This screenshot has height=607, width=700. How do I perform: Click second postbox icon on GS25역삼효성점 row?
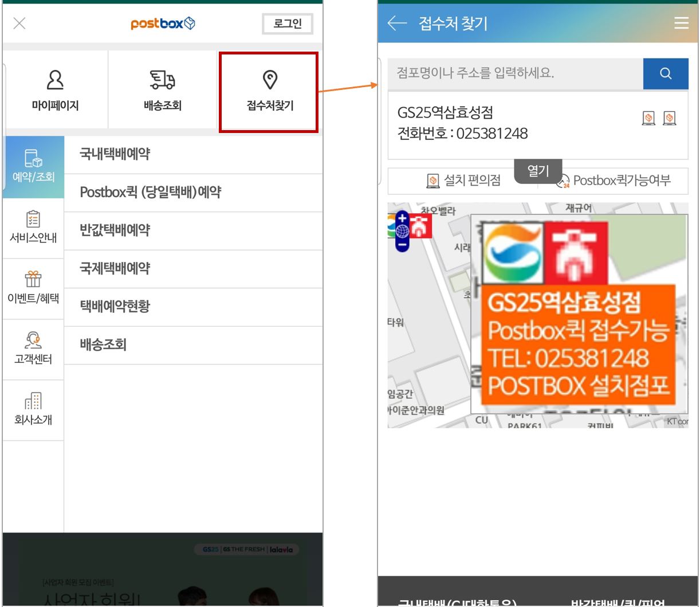tap(669, 119)
